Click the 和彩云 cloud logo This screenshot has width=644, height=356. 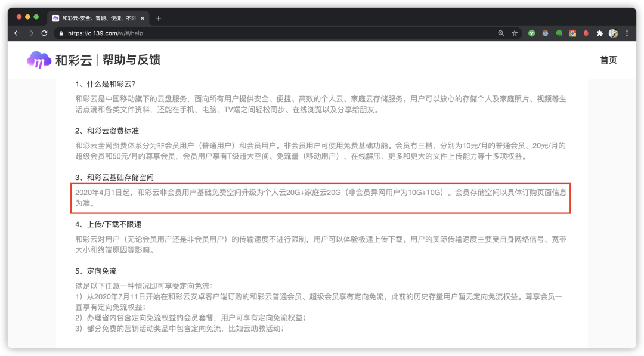[39, 60]
